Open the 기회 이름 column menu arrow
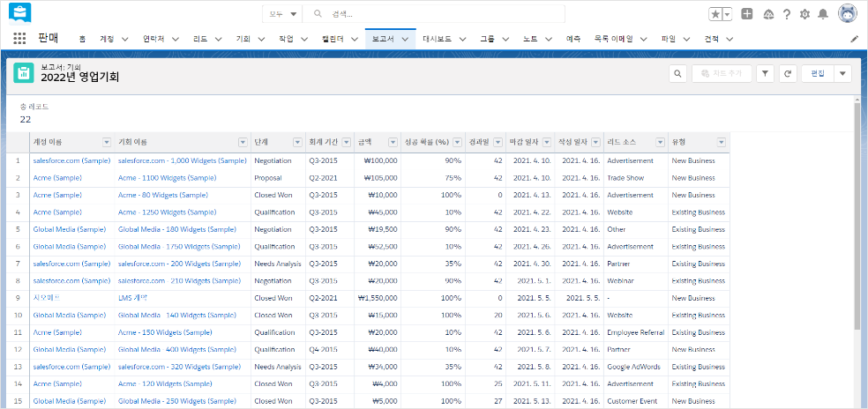The height and width of the screenshot is (409, 868). click(243, 143)
